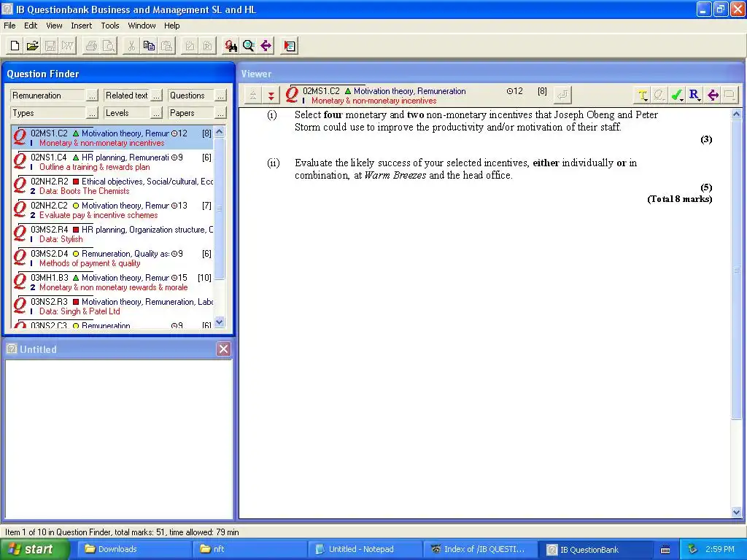Image resolution: width=747 pixels, height=560 pixels.
Task: Click the Print icon in the toolbar
Action: [91, 46]
